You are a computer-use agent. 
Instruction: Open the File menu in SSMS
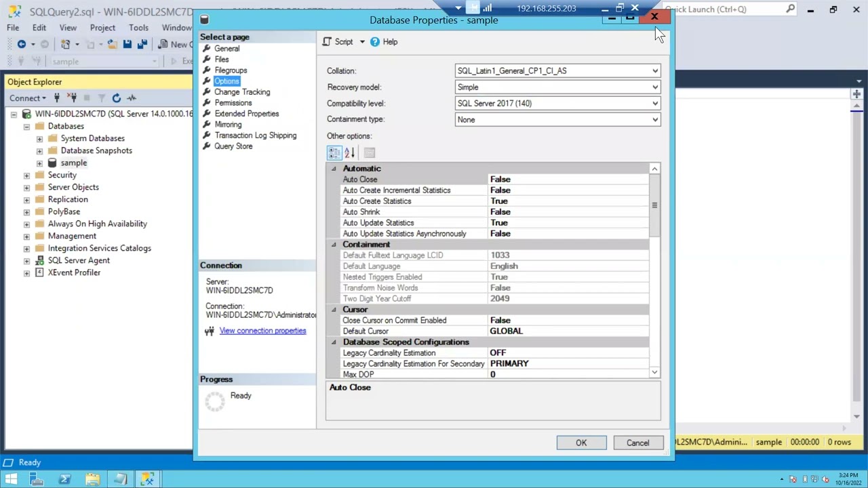point(13,28)
